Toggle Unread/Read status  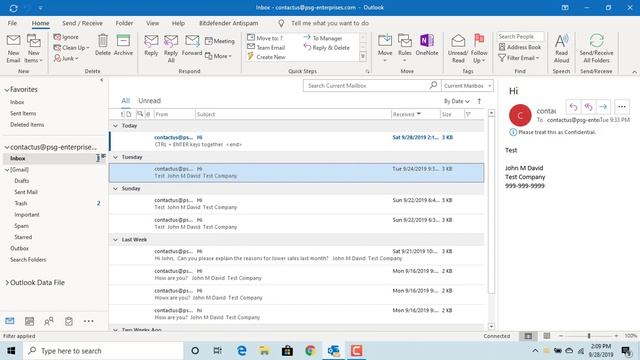pyautogui.click(x=458, y=49)
